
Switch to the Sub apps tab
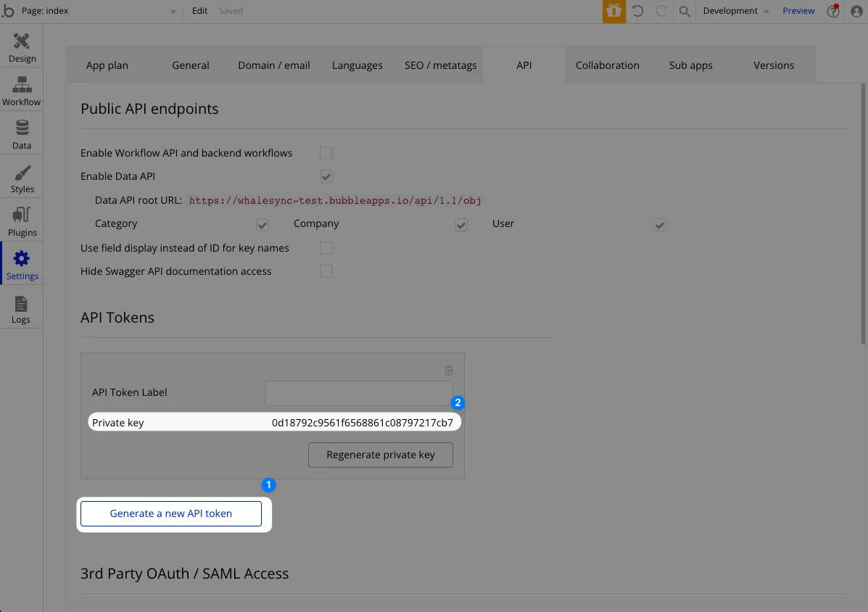691,65
